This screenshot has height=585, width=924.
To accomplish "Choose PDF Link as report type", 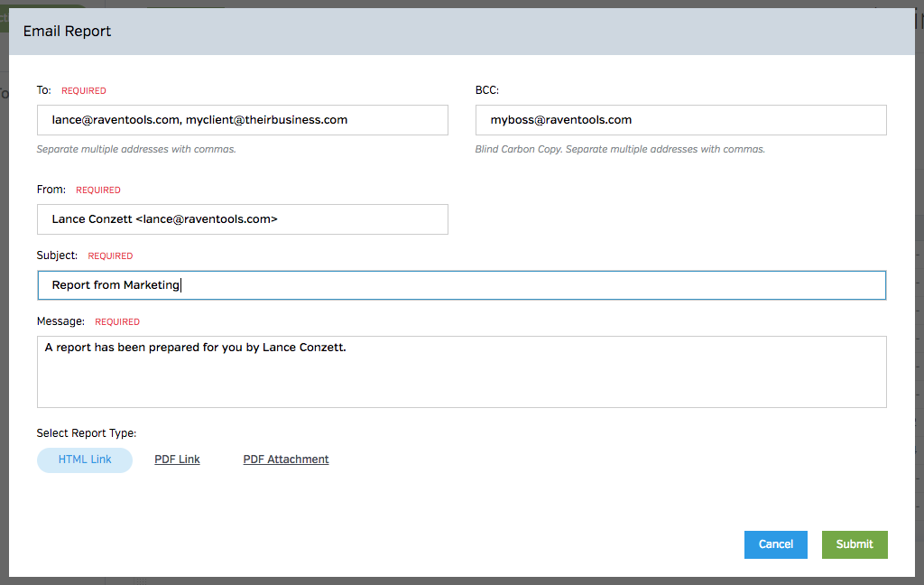I will 177,460.
